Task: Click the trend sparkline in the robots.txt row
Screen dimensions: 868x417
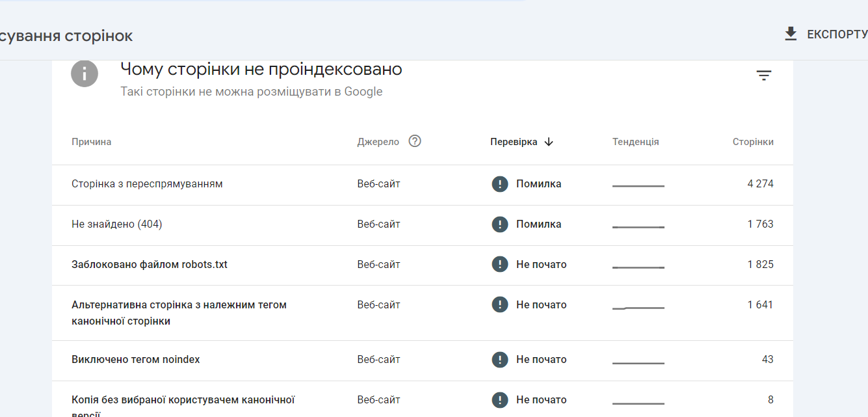Action: (638, 267)
